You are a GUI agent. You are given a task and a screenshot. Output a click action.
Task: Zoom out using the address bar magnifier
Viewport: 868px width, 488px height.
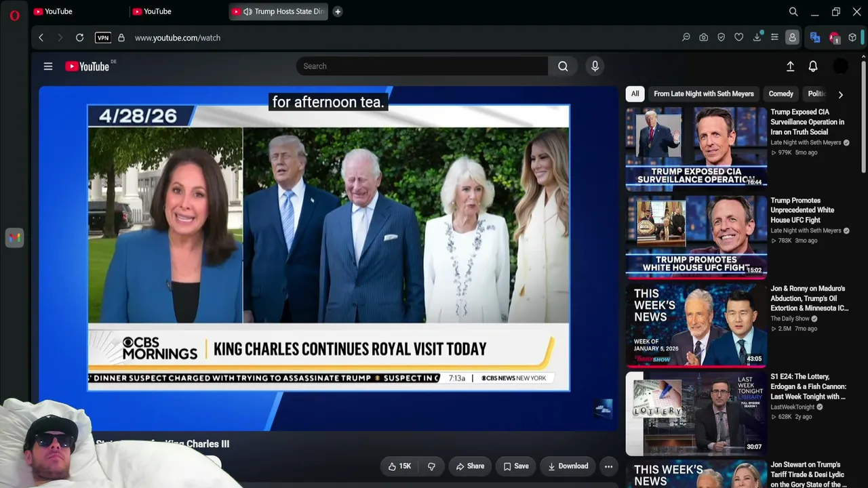[x=686, y=38]
